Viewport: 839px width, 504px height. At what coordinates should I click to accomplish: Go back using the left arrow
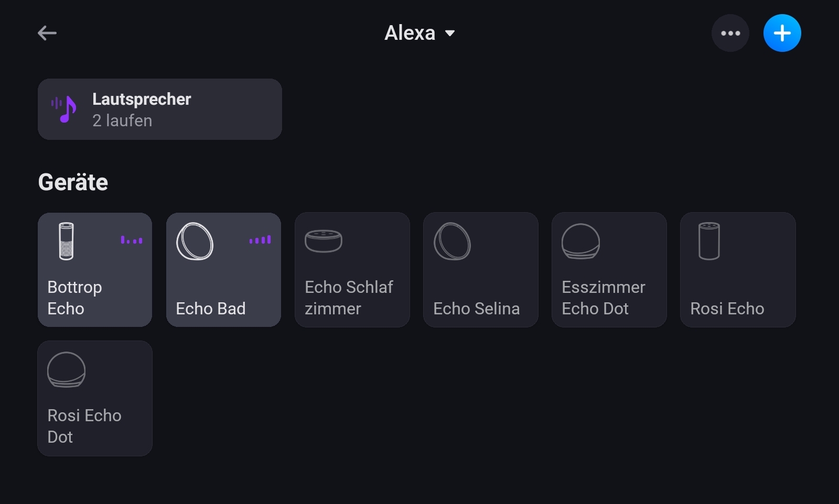coord(47,34)
